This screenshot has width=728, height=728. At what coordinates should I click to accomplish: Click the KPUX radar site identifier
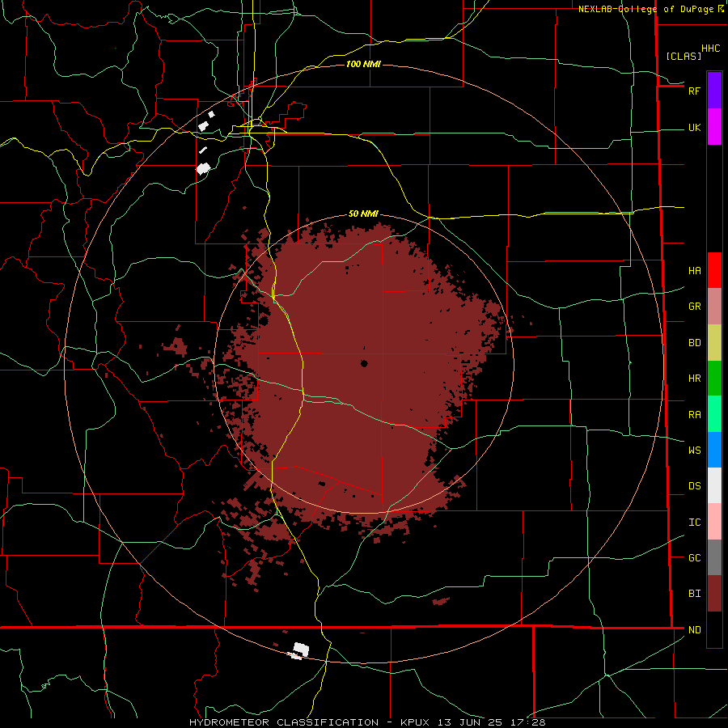(x=417, y=722)
